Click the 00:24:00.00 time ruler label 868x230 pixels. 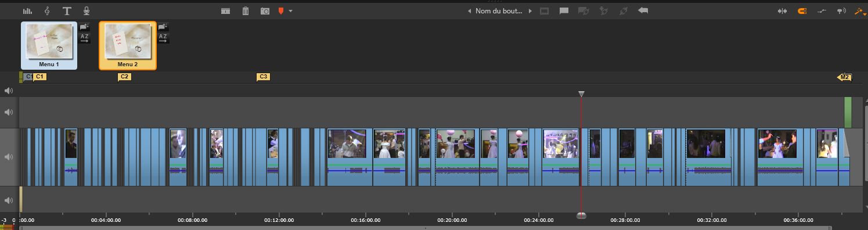[x=539, y=220]
